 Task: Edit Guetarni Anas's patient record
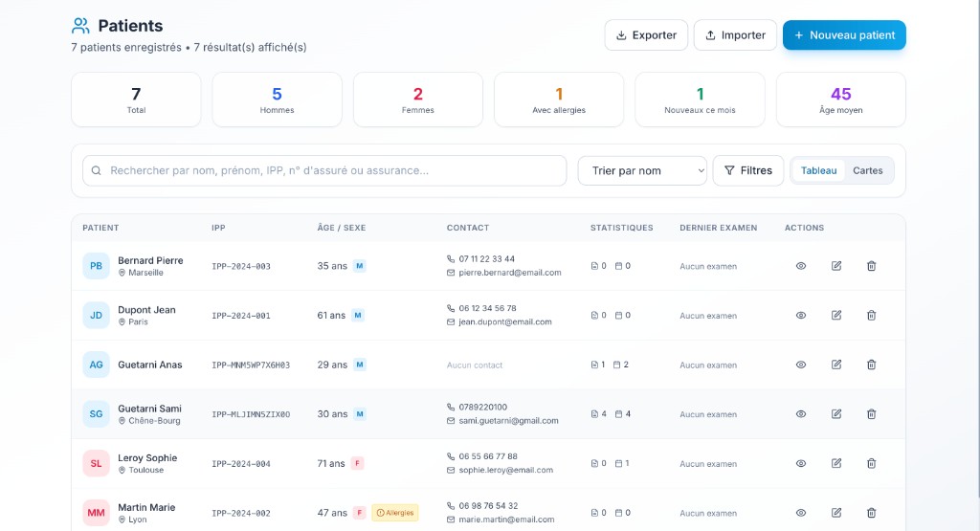[x=836, y=365]
